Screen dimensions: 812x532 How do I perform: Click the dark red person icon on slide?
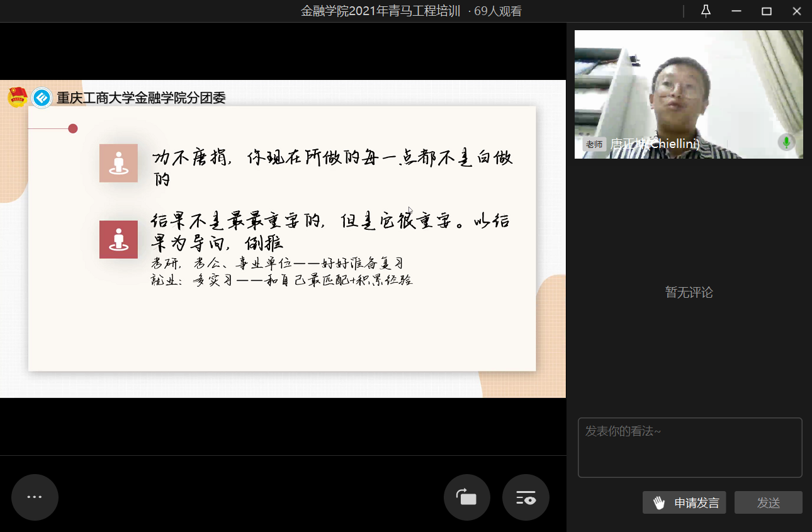point(118,239)
